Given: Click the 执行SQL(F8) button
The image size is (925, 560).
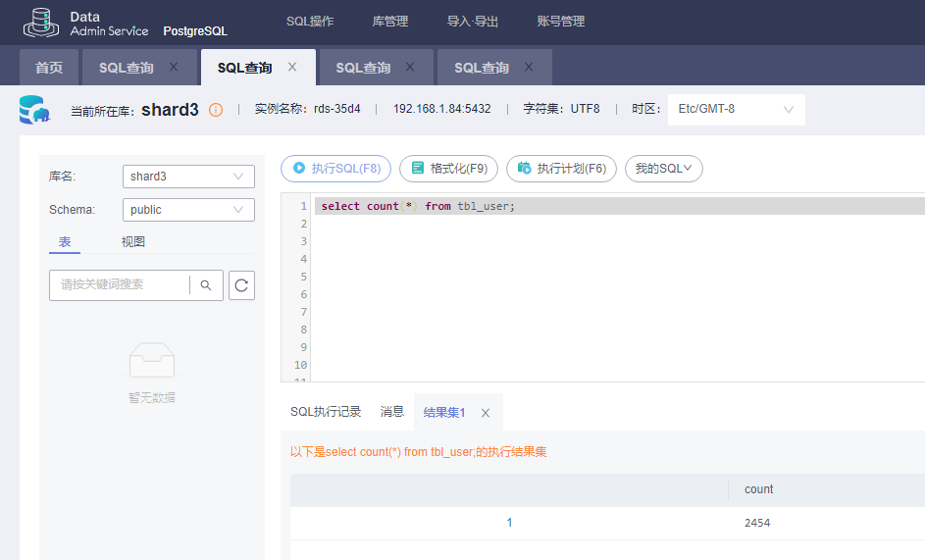Looking at the screenshot, I should [x=335, y=169].
